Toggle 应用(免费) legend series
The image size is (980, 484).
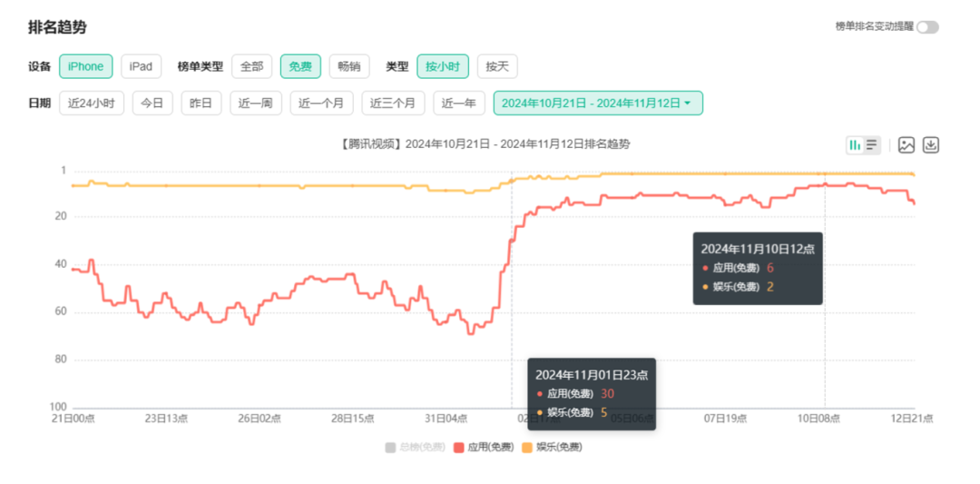coord(485,447)
